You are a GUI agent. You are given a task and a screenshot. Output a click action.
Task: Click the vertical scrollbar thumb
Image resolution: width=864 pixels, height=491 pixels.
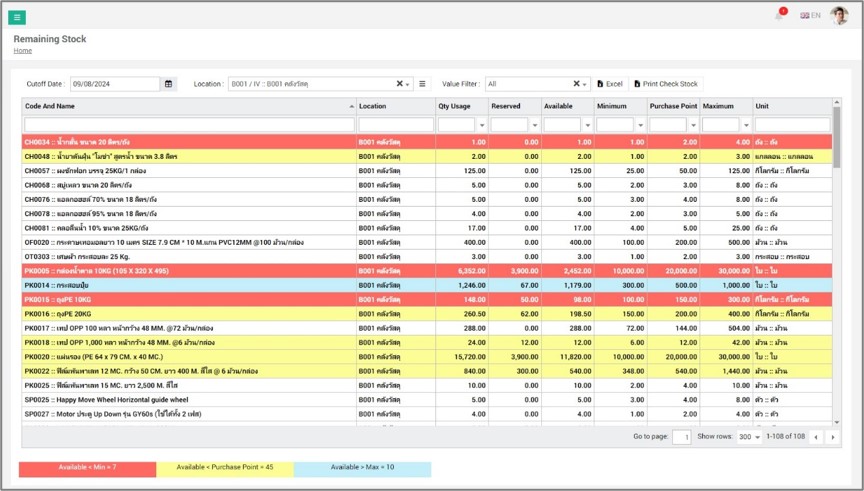point(836,137)
